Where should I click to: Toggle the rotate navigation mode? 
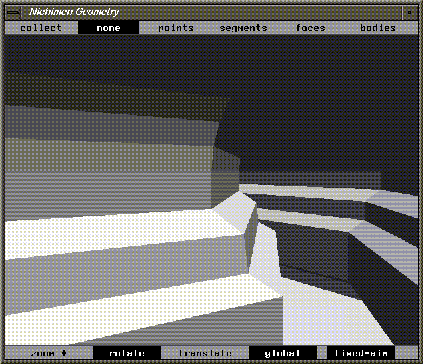127,353
